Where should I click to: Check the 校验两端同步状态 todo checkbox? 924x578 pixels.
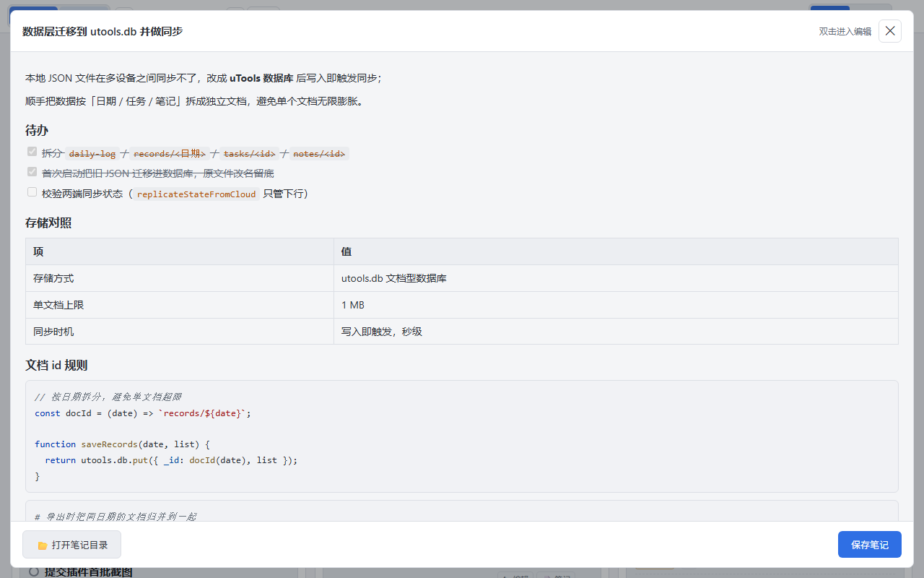32,192
